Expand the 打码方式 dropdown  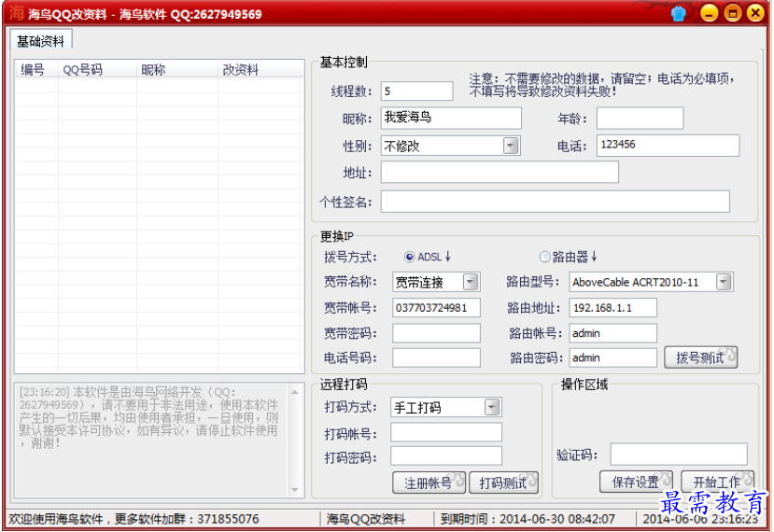tap(492, 407)
